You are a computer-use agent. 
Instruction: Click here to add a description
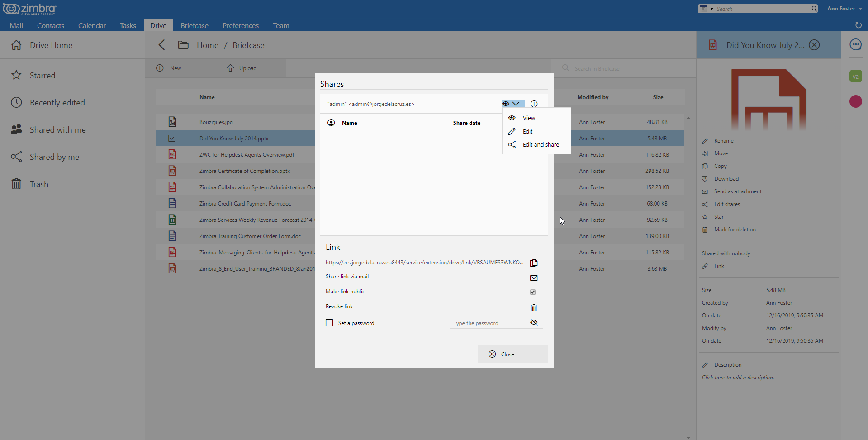pos(738,378)
